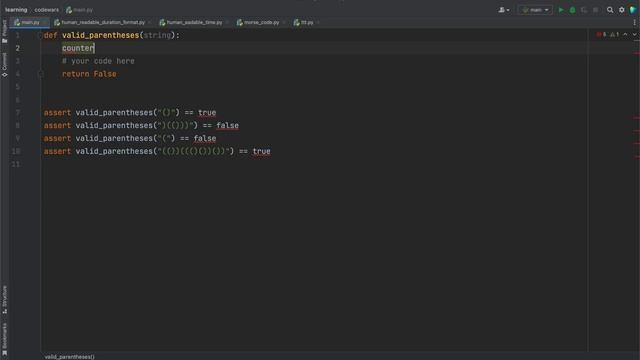Click the '# your code here' comment
Viewport: 640px width, 360px height.
(x=98, y=61)
